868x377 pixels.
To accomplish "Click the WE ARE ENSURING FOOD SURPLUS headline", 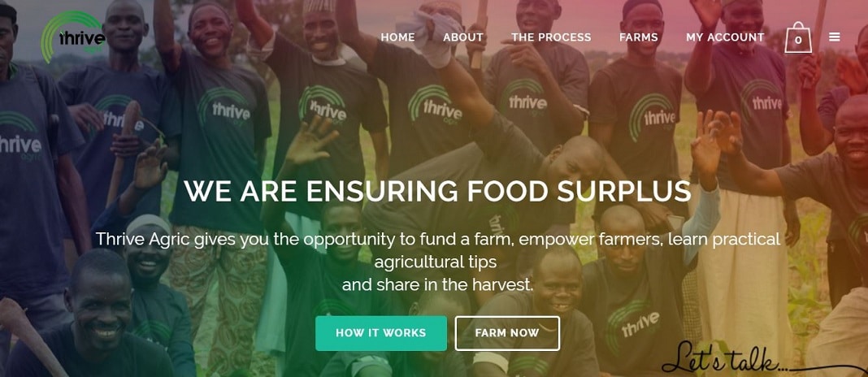I will pyautogui.click(x=437, y=191).
